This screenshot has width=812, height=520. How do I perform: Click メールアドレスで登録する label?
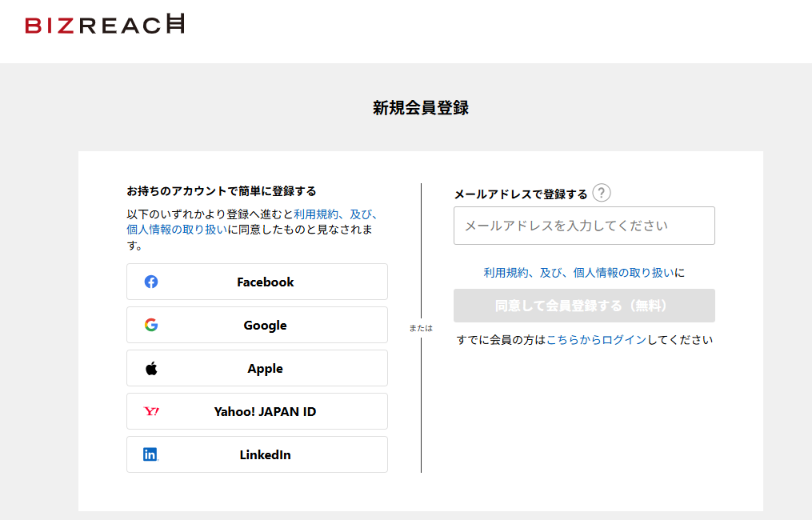point(521,194)
